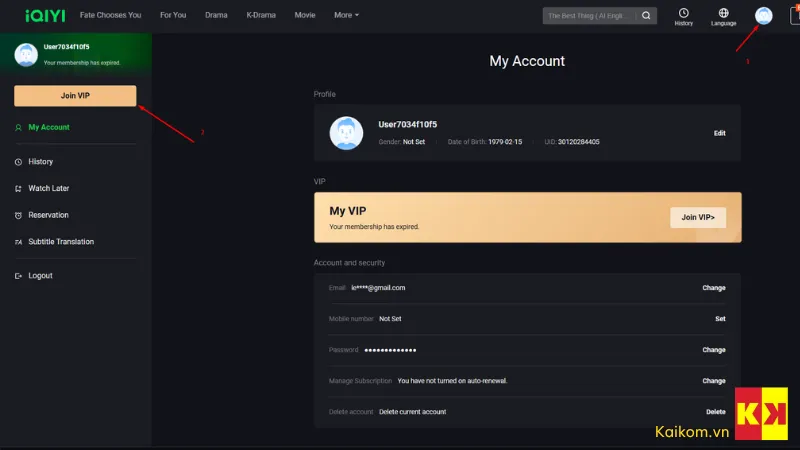Click the Gender Not Set value
This screenshot has height=450, width=800.
point(414,142)
